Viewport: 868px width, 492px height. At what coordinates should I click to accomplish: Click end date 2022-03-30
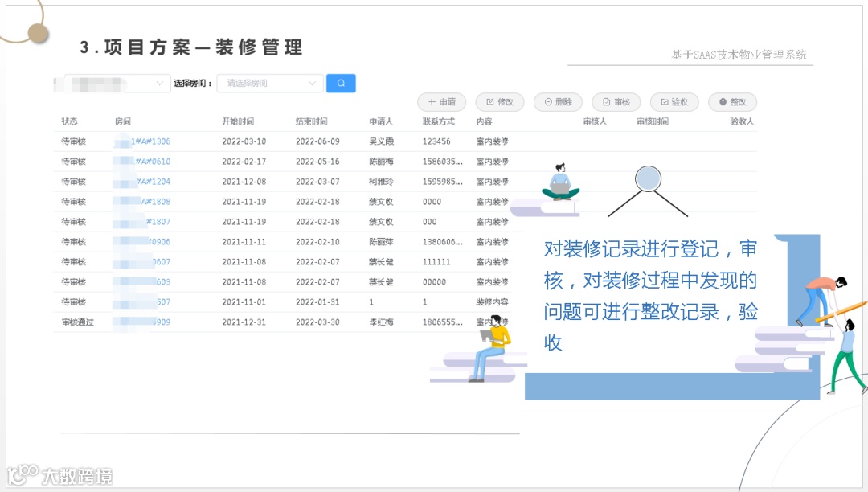(317, 322)
